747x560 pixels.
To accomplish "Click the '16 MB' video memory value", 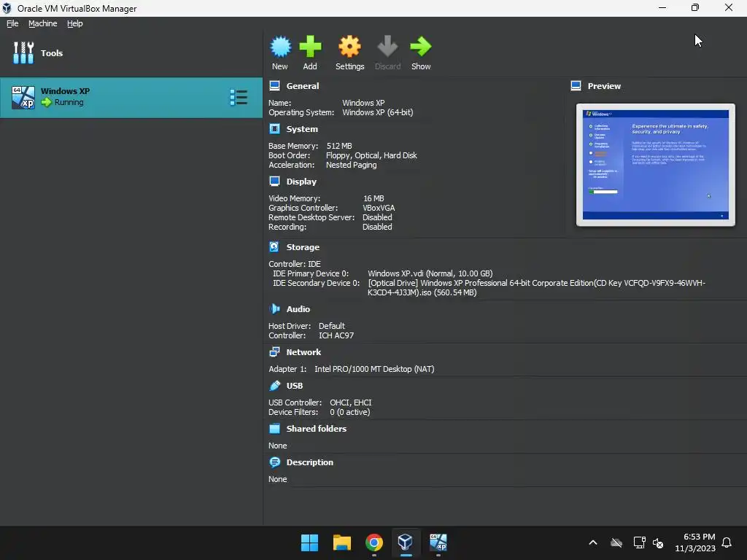I will click(x=373, y=198).
